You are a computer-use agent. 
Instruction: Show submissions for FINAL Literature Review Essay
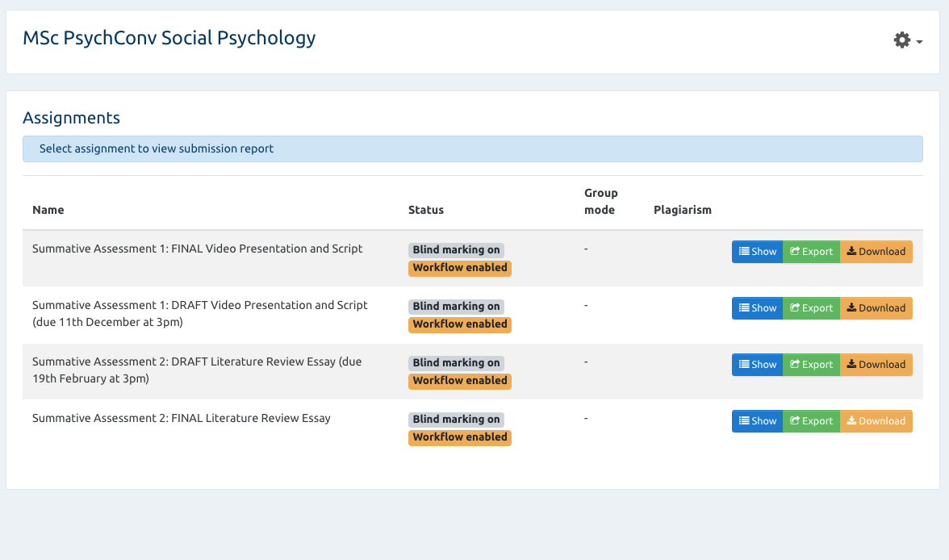(x=757, y=421)
